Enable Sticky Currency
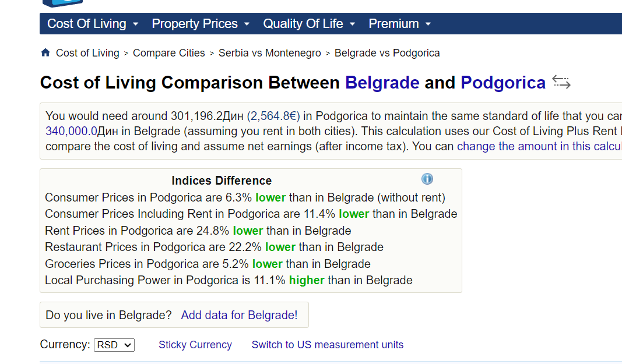 tap(195, 345)
